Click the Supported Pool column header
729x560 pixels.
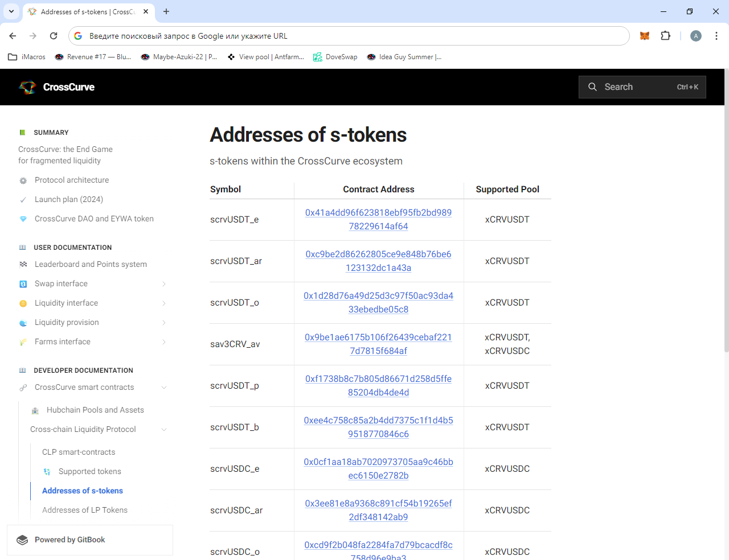pos(507,190)
